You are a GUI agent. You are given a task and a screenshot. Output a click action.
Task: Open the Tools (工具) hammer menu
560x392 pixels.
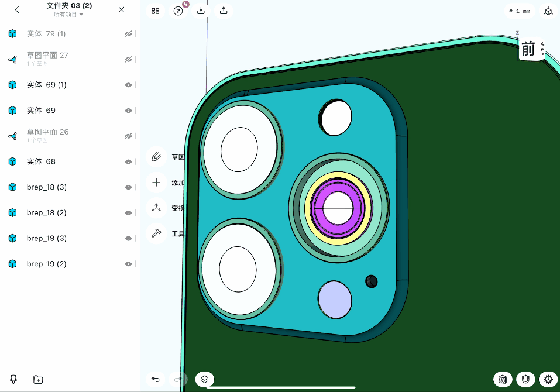tap(156, 233)
